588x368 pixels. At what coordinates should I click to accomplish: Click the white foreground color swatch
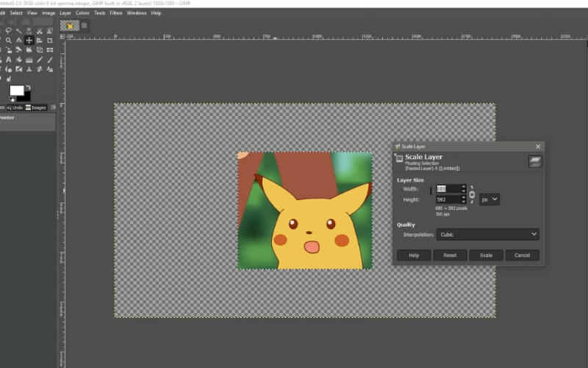pos(16,91)
